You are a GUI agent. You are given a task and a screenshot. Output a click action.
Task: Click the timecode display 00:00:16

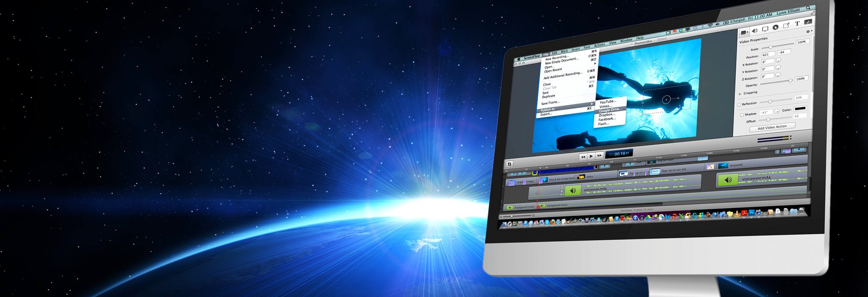click(619, 154)
